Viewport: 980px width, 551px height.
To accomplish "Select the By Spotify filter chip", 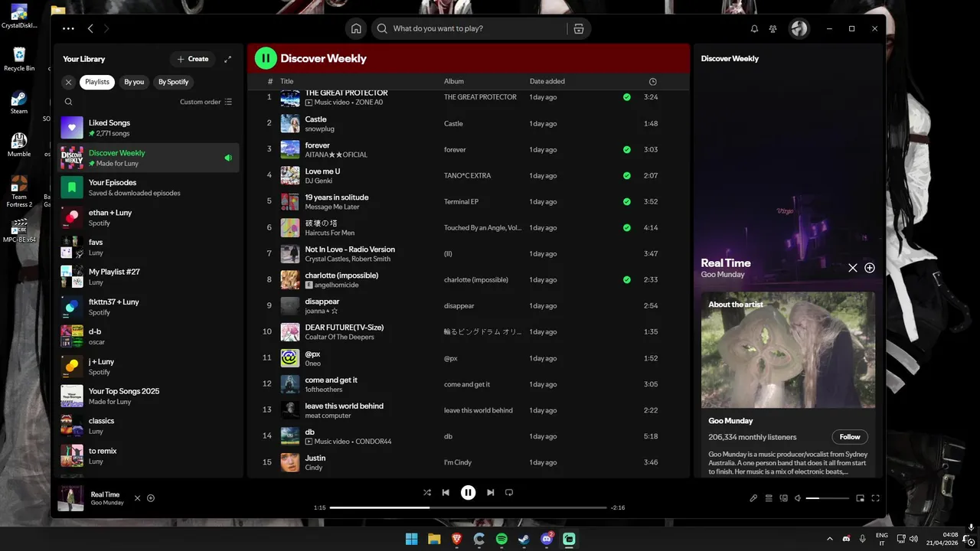I will pyautogui.click(x=173, y=82).
